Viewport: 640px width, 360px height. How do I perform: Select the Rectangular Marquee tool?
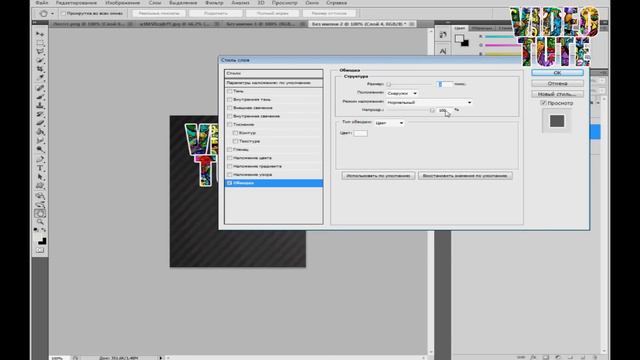pos(40,42)
